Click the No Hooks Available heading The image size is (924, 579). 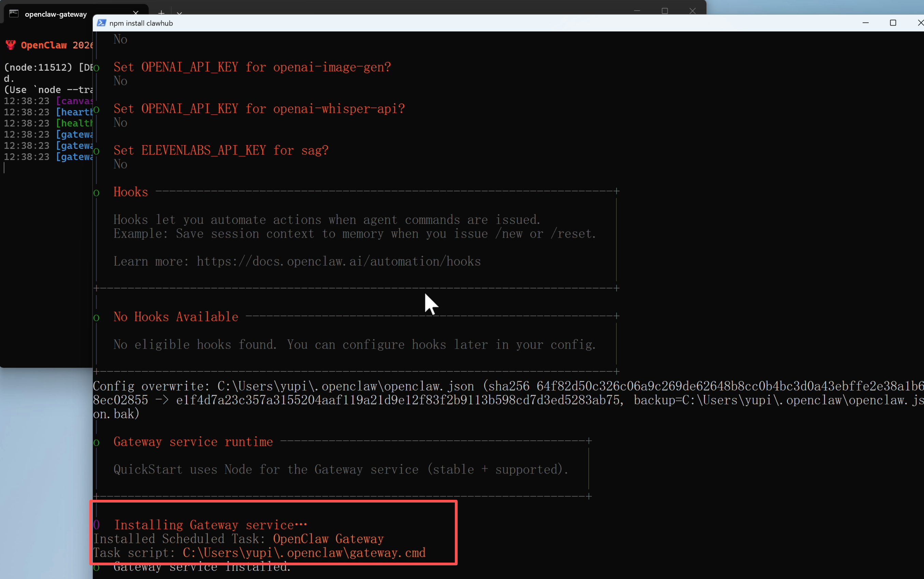176,317
